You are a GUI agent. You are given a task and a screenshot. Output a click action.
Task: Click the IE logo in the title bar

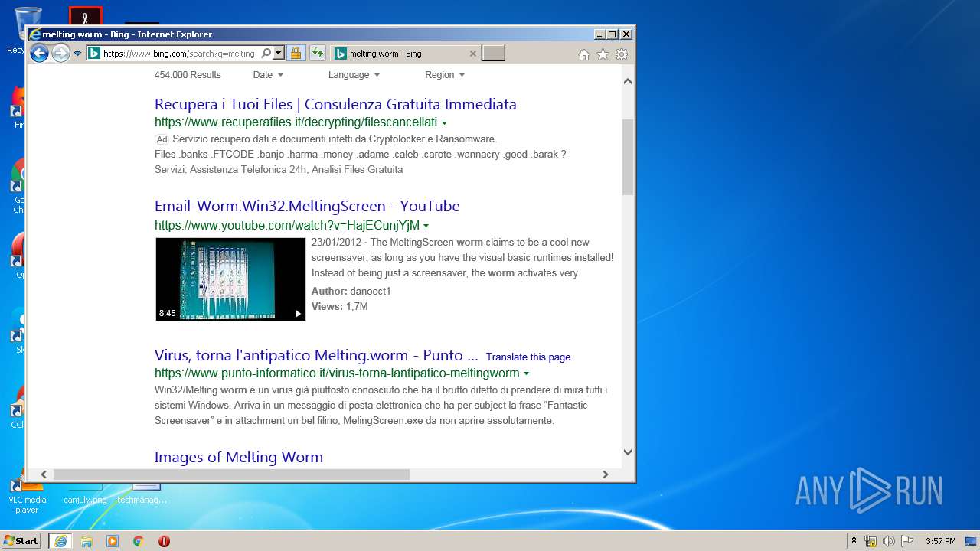[x=35, y=34]
